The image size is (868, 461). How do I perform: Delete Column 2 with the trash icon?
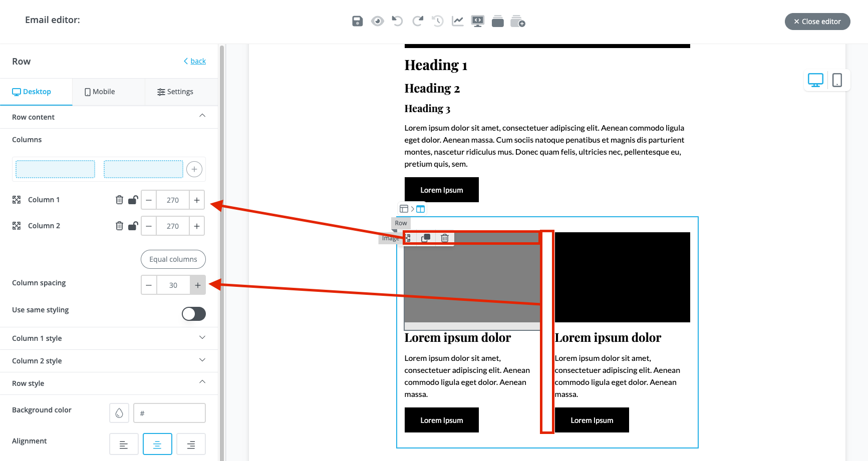[119, 226]
